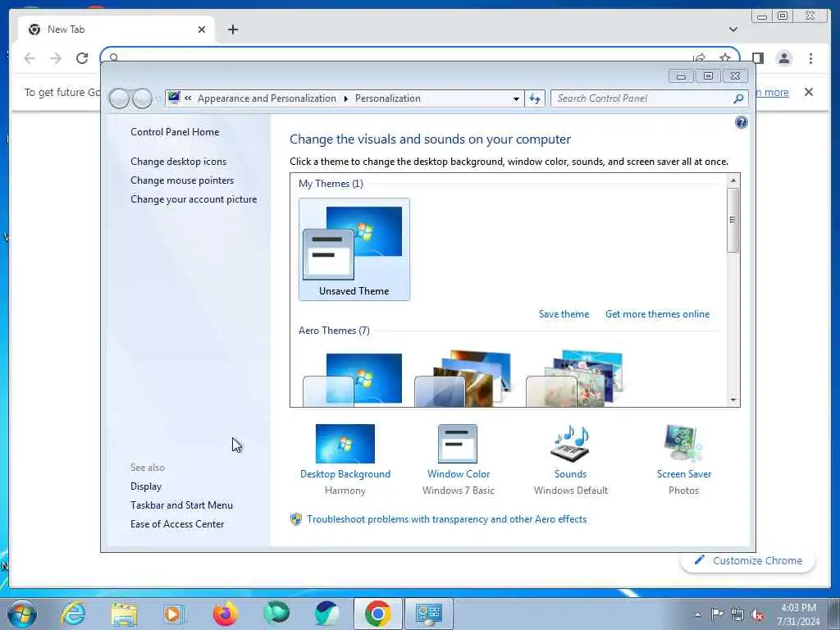Click Chrome's forward navigation arrow

tap(56, 58)
